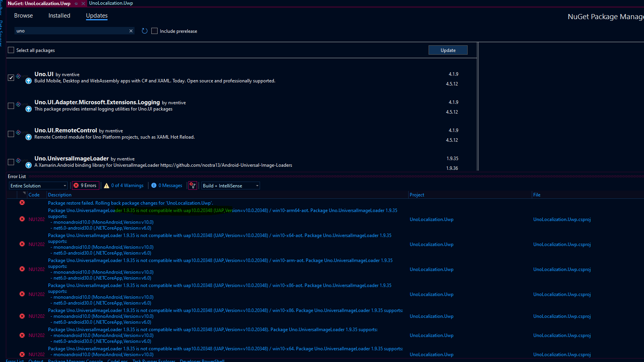
Task: Select the Uno.UI.RemoteControl package name
Action: tap(66, 130)
